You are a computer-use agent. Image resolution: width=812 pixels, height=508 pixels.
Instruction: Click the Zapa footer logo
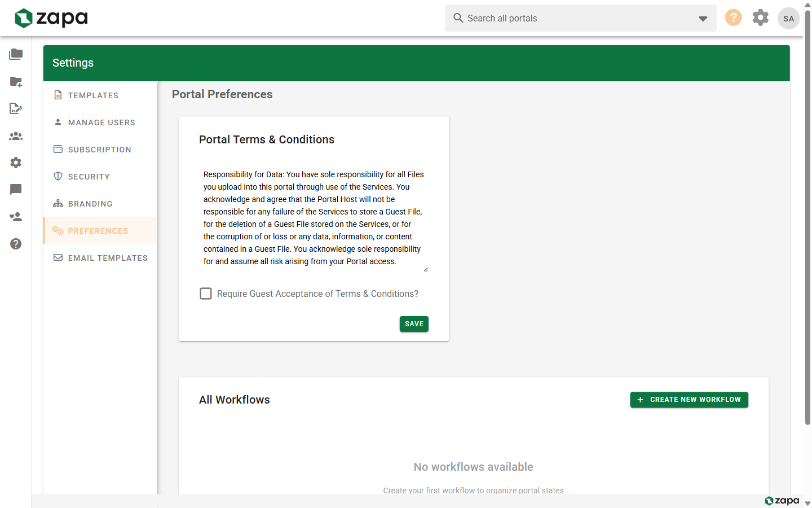782,501
